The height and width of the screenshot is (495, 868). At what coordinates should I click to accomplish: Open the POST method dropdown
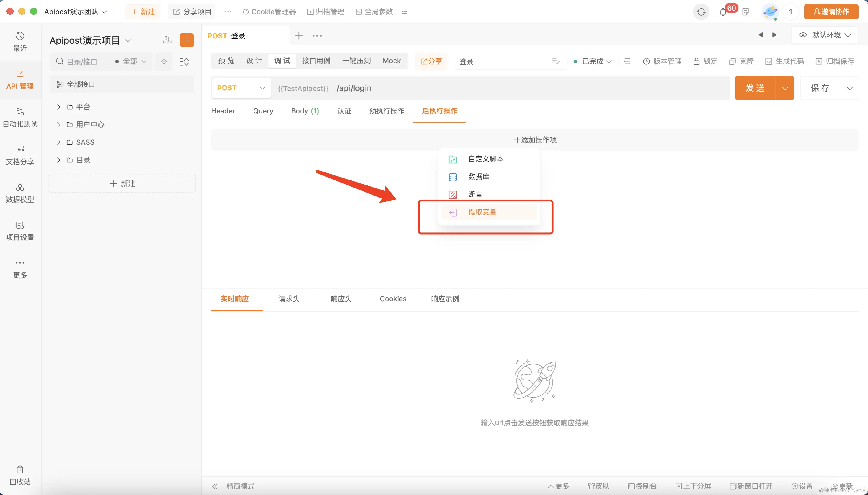[241, 88]
